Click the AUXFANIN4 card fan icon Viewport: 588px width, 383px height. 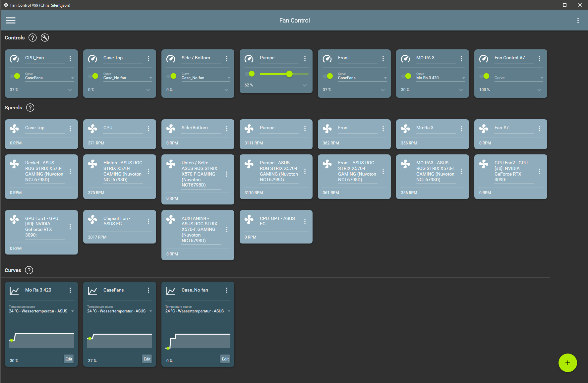171,219
